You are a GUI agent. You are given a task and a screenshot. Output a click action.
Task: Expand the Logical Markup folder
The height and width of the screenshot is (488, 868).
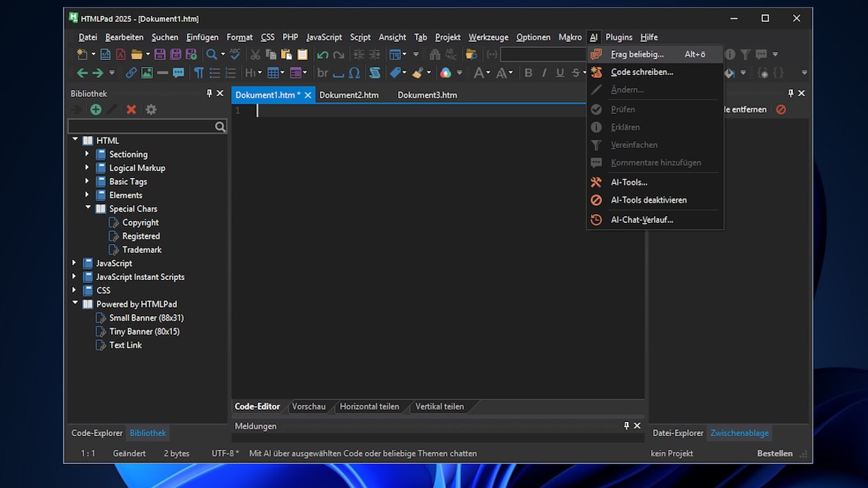87,167
